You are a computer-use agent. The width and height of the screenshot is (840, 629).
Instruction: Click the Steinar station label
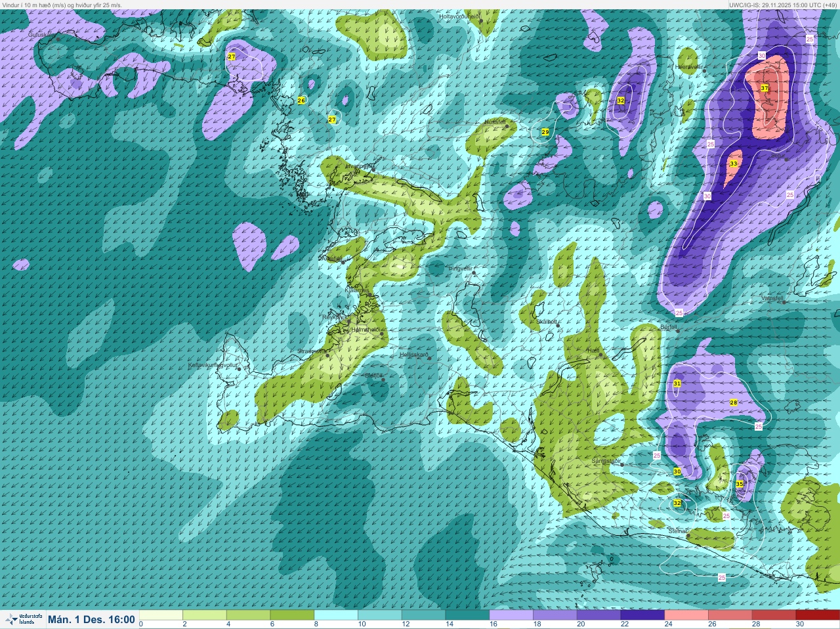[678, 531]
